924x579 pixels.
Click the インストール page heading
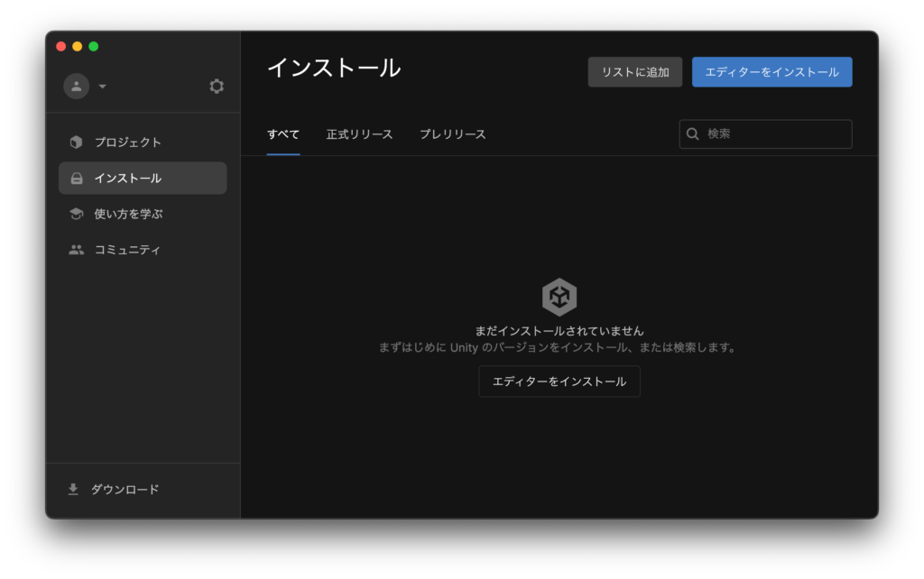[334, 68]
